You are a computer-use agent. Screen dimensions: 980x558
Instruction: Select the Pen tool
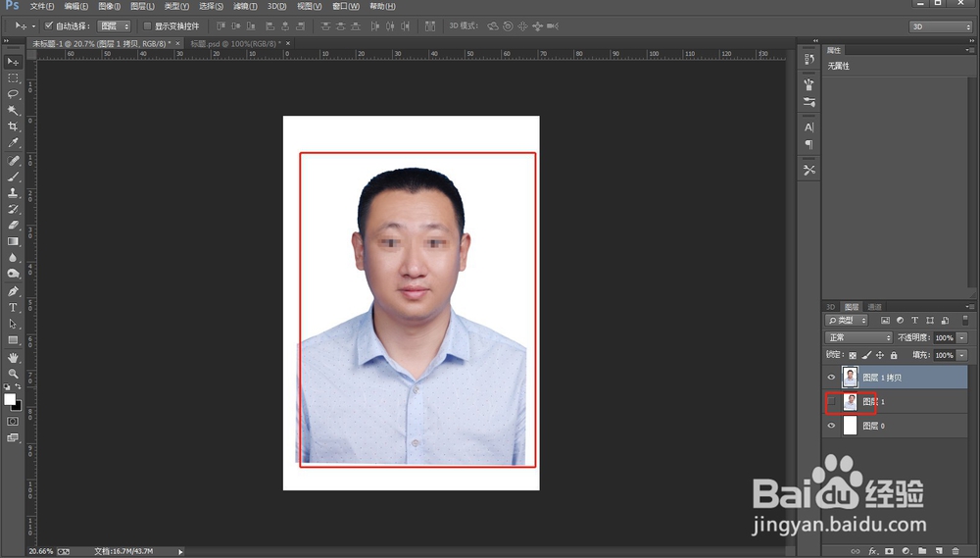pos(13,291)
